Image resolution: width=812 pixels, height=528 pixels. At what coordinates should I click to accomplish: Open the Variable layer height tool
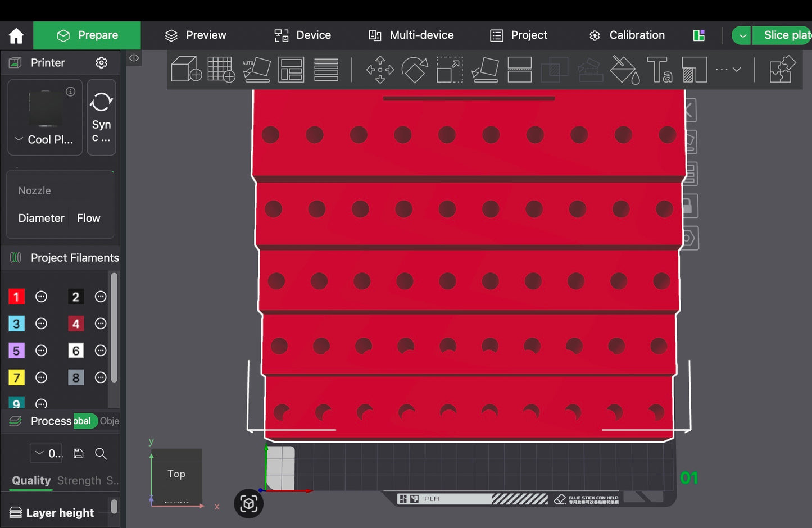(326, 70)
